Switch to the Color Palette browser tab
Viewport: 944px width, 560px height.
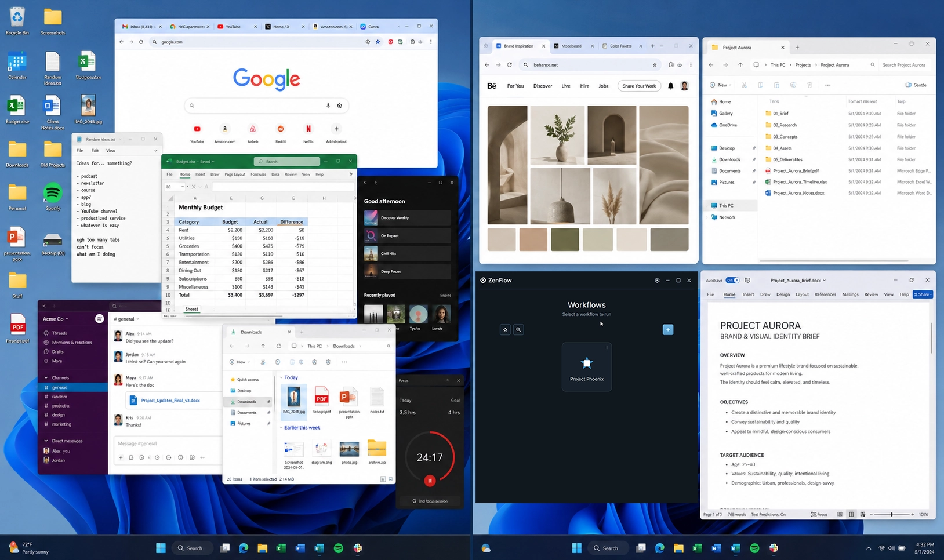click(x=621, y=46)
